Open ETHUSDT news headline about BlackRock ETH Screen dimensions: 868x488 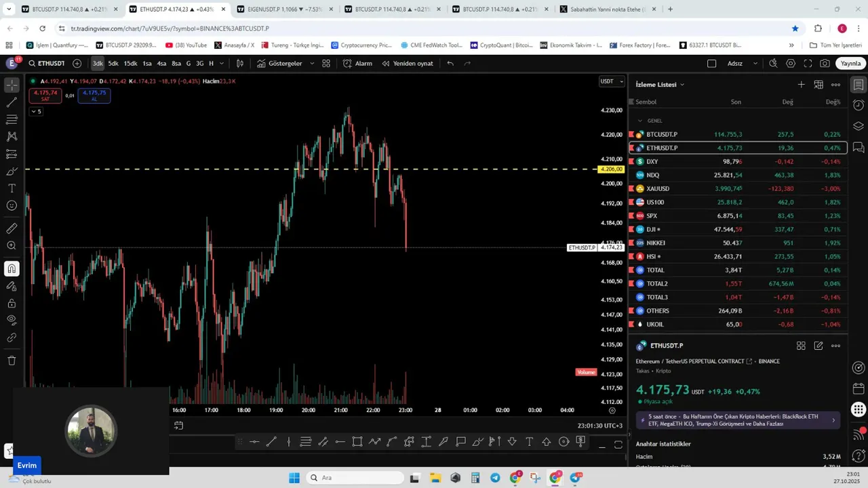point(738,420)
